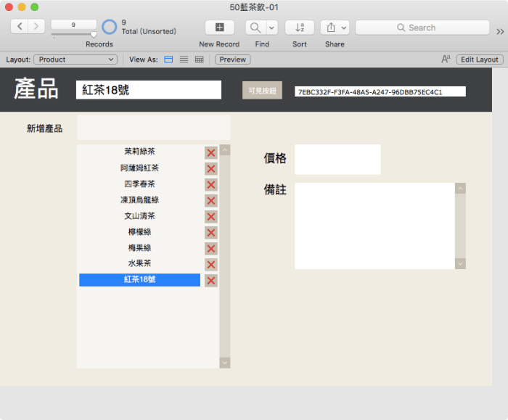Viewport: 508px width, 420px height.
Task: Switch to List view
Action: [x=184, y=59]
